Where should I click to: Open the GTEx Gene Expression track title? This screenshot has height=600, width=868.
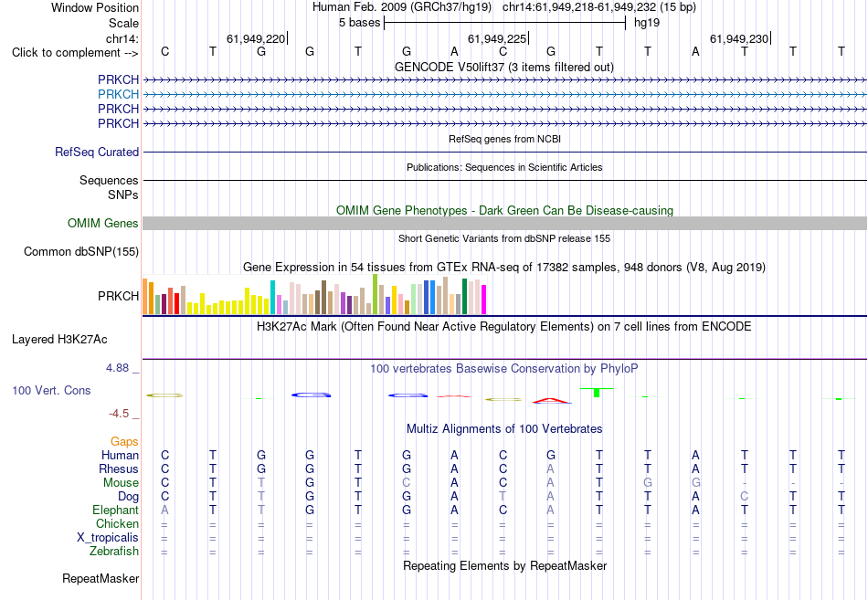click(x=504, y=268)
